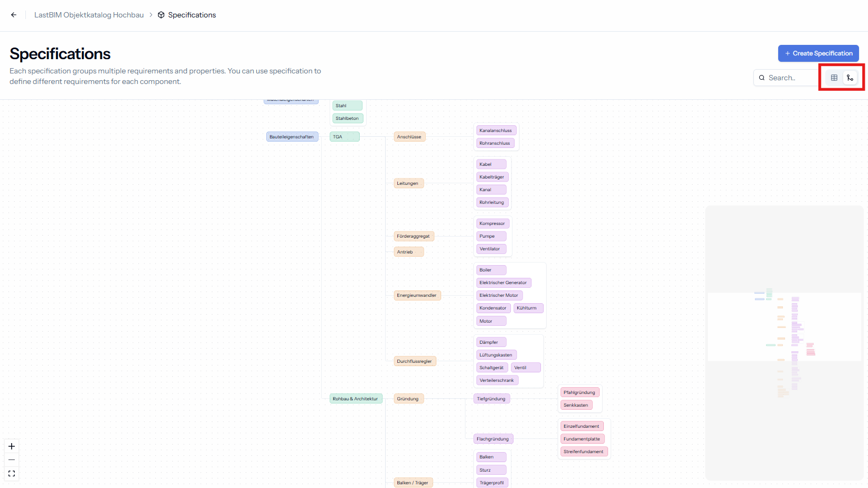
Task: Select the Elektrischer Generator node
Action: pos(504,283)
